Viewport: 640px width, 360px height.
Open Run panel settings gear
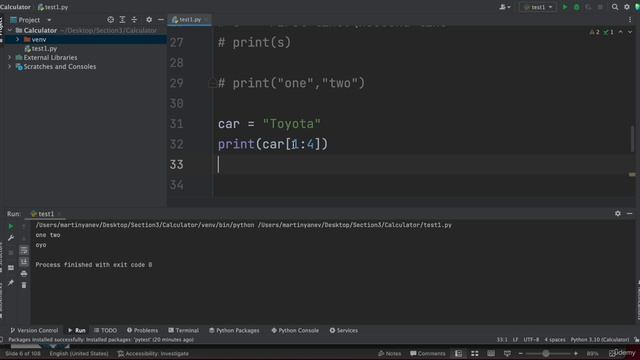click(618, 213)
